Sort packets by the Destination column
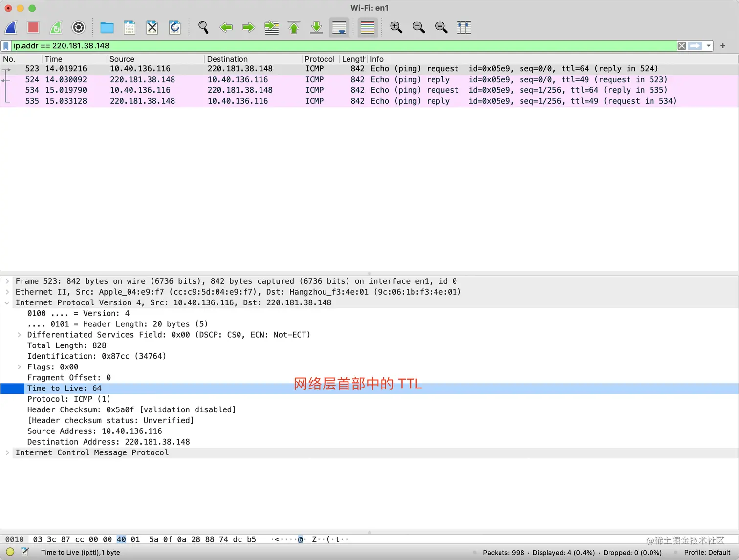Screen dimensions: 739x560 click(x=253, y=59)
